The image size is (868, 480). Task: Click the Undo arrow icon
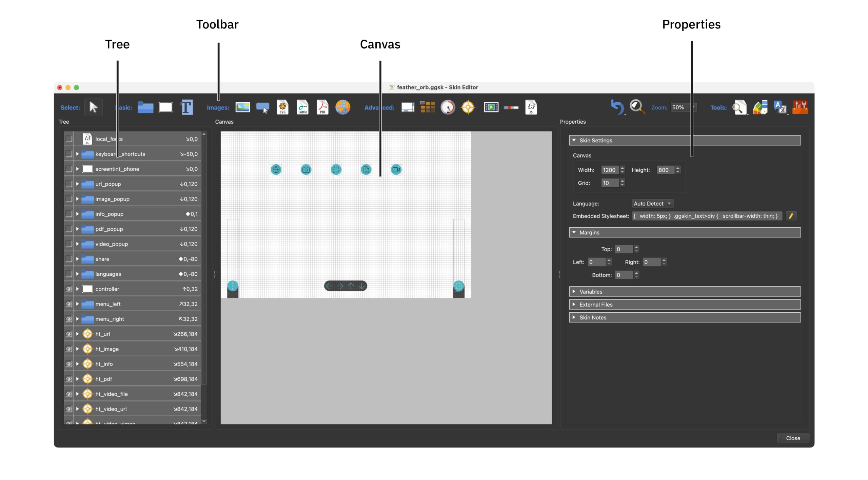tap(617, 107)
